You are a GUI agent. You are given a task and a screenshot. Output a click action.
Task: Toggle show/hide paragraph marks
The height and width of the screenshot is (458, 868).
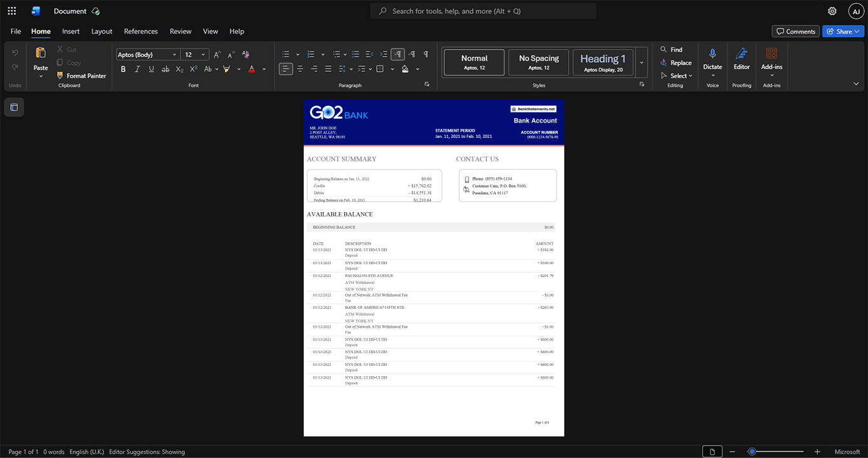[426, 55]
